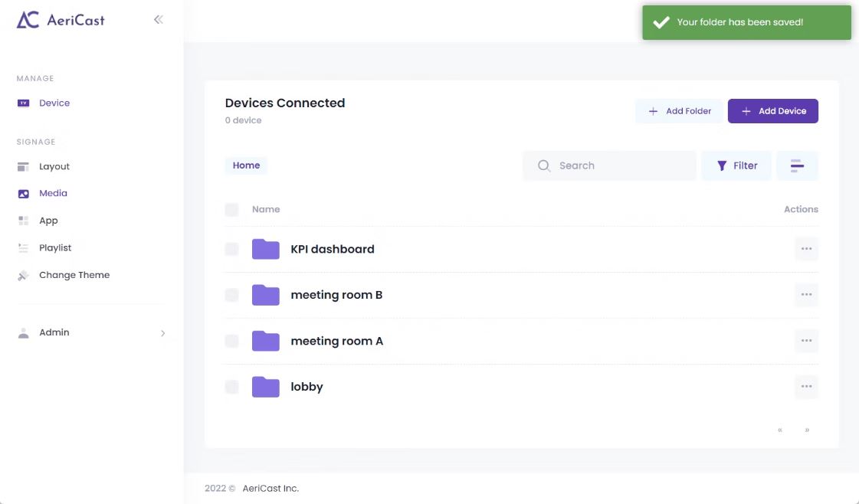Viewport: 859px width, 504px height.
Task: Click the Add Device button
Action: [x=772, y=111]
